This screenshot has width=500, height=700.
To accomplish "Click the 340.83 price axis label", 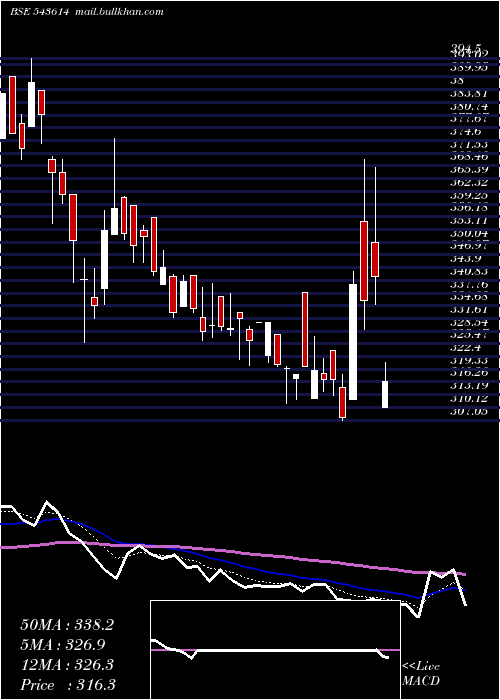I will pos(469,272).
